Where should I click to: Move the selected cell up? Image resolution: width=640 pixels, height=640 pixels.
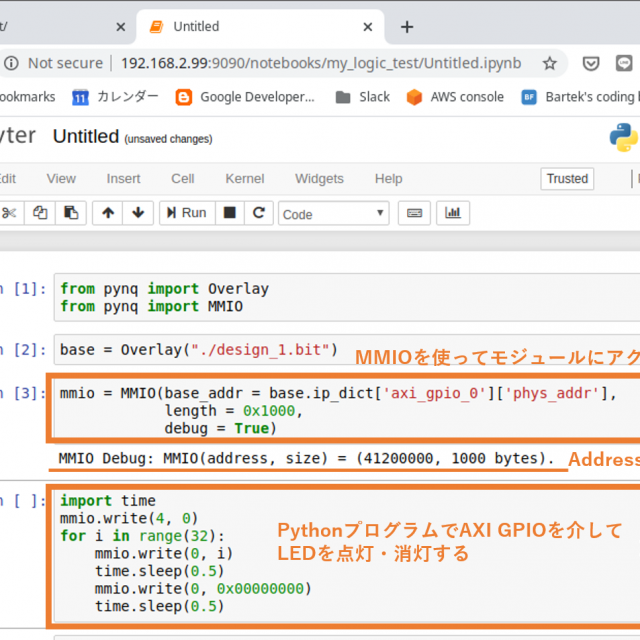pos(108,213)
